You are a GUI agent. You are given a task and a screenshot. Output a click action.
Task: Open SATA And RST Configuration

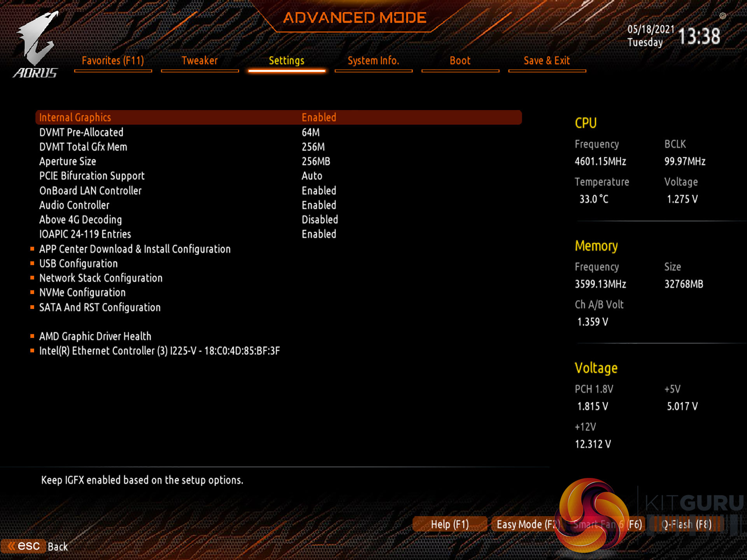tap(100, 307)
